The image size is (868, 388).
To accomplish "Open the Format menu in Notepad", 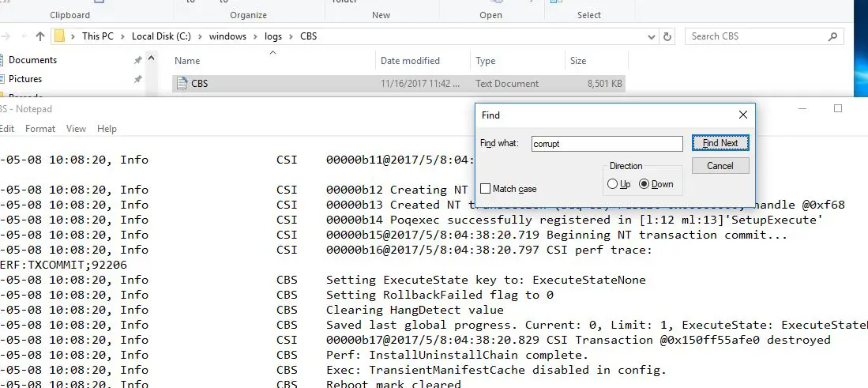I will (40, 128).
